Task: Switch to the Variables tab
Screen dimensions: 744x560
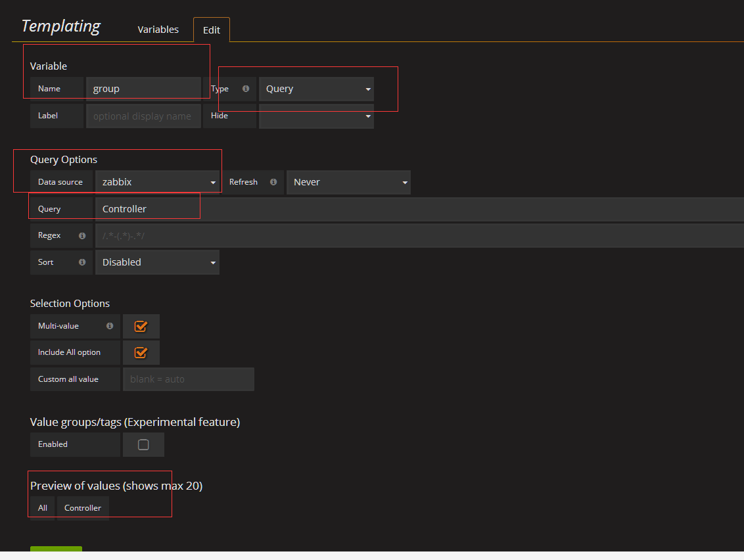Action: [x=158, y=30]
